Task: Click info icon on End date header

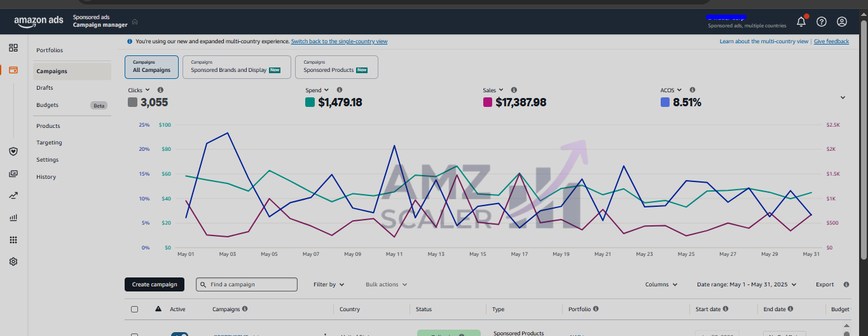Action: click(790, 309)
